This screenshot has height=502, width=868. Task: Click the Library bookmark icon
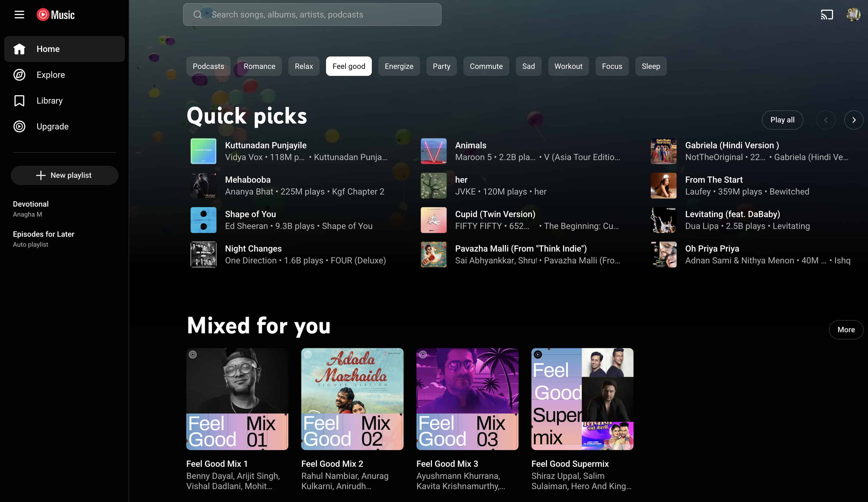pos(19,100)
